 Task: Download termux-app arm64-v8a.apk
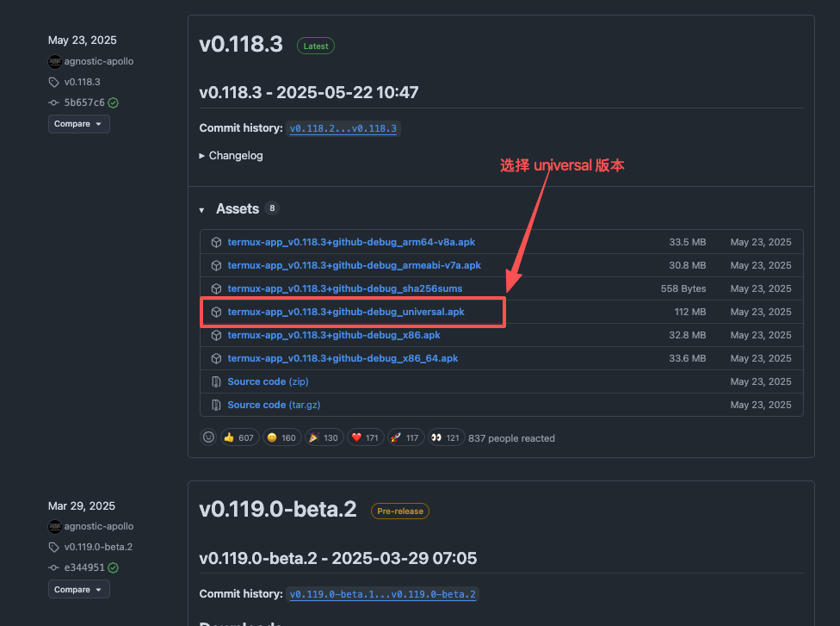[x=351, y=242]
